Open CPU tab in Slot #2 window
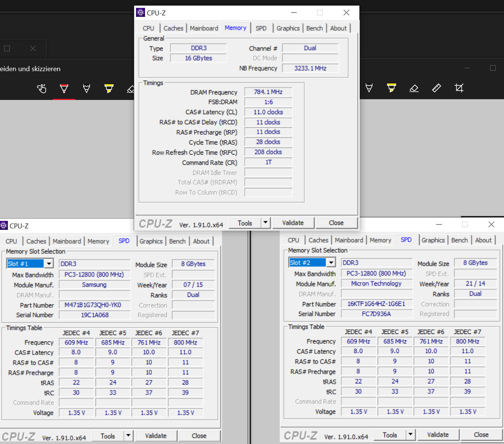 point(293,240)
